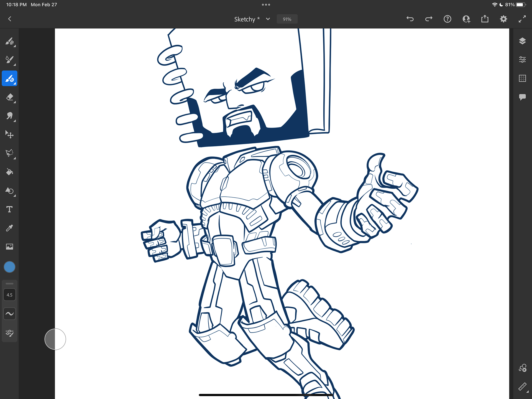Open the three-dot multitasking menu
This screenshot has height=399, width=532.
pos(266,5)
